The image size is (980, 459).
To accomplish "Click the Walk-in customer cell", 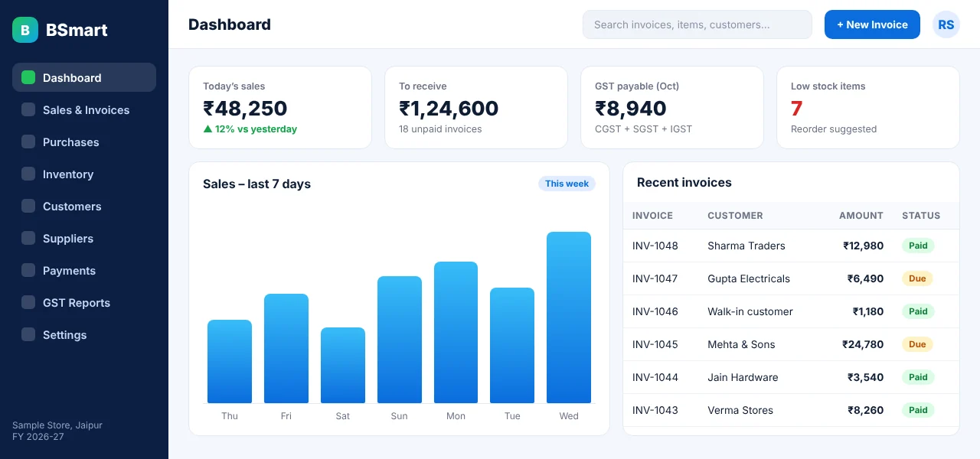I will [750, 311].
